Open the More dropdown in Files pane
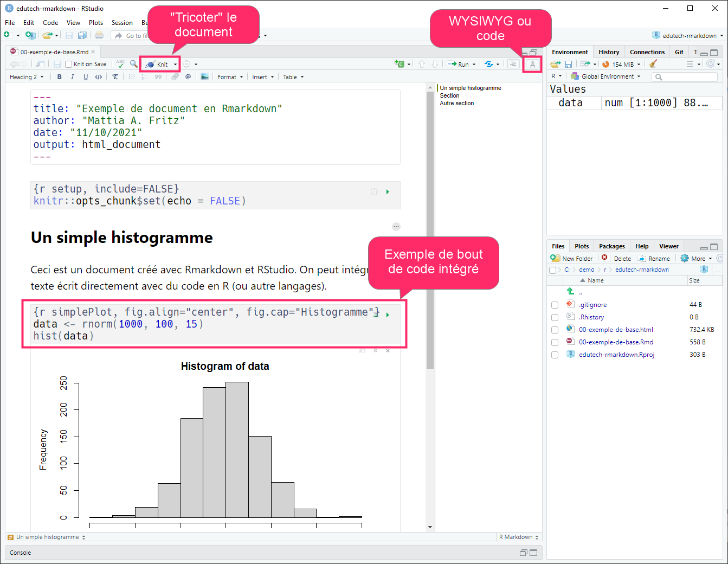The height and width of the screenshot is (564, 728). click(697, 259)
